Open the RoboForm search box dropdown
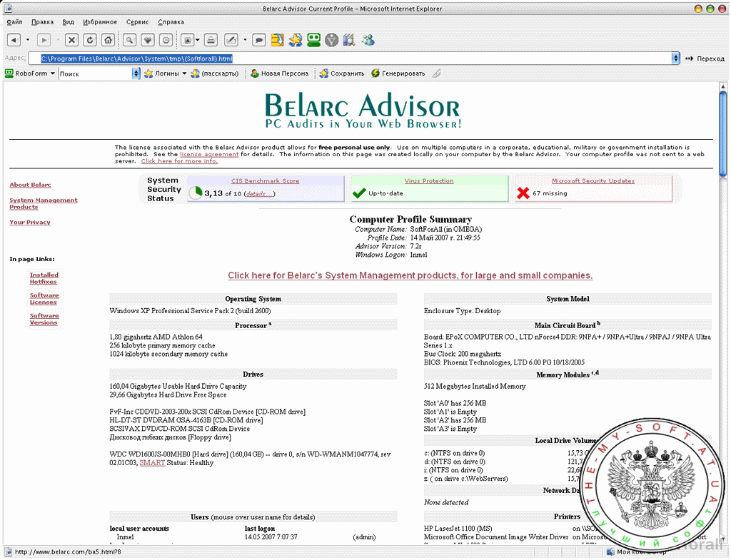This screenshot has width=731, height=560. coord(136,73)
